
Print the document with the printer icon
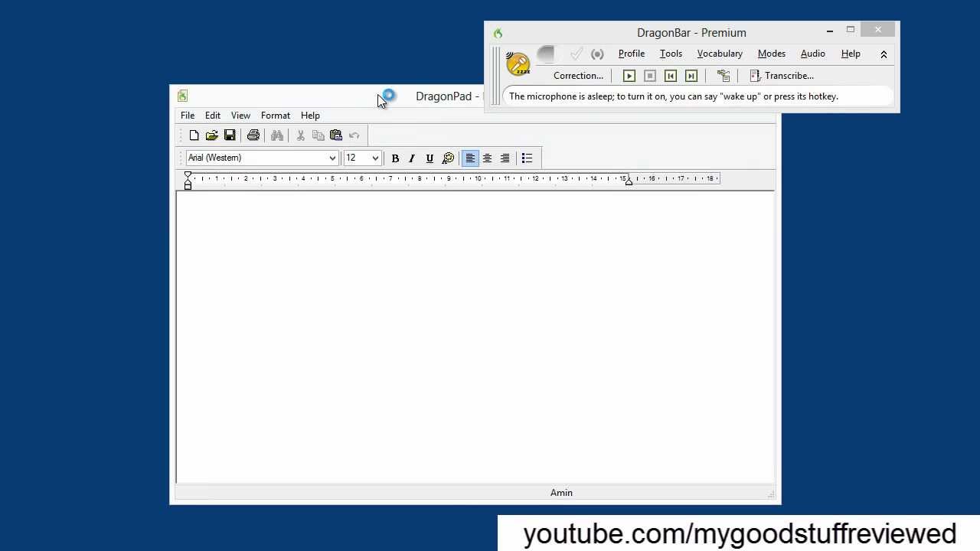[x=253, y=135]
